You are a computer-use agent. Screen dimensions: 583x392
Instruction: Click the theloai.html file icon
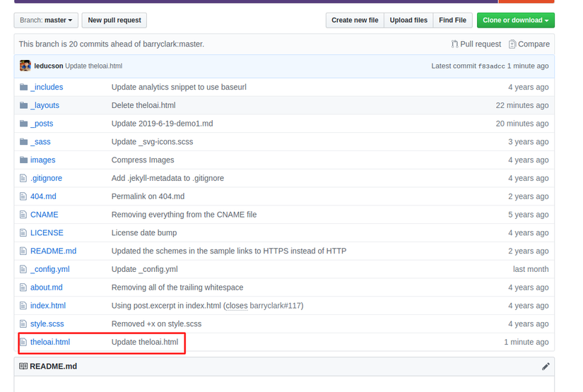click(x=23, y=342)
